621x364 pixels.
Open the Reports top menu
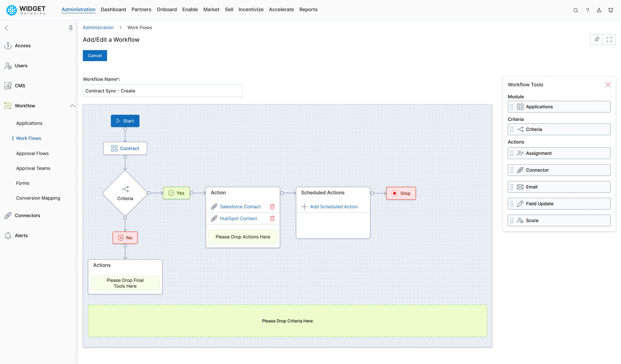[309, 9]
